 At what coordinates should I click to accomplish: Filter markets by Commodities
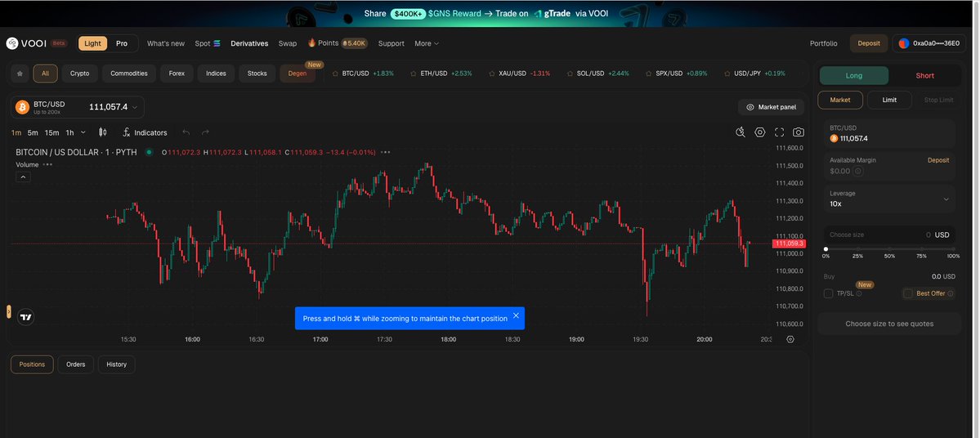[x=129, y=73]
